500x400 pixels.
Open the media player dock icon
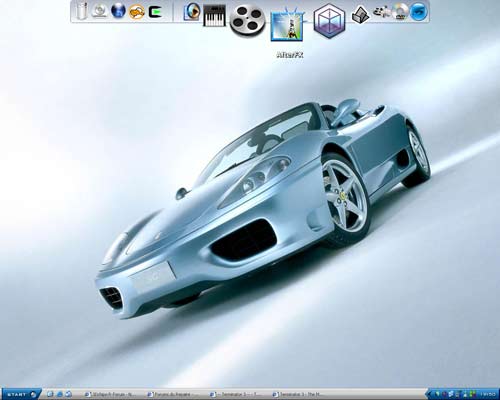tap(192, 12)
